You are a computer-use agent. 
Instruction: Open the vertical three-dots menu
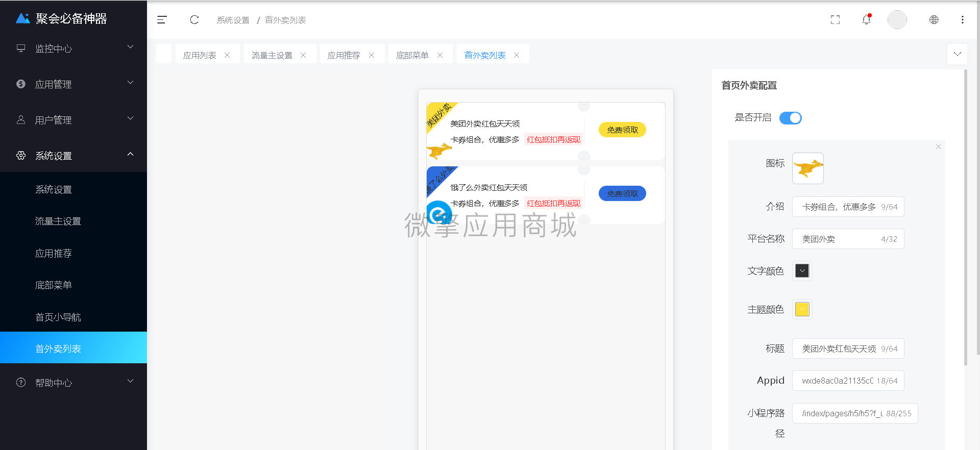[962, 20]
